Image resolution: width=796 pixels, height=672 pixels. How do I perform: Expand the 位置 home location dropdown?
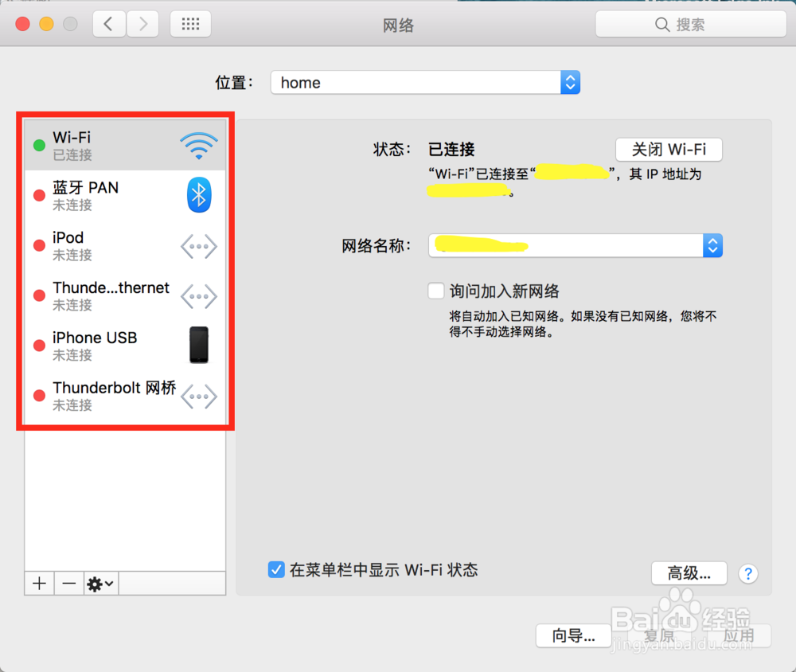point(425,82)
